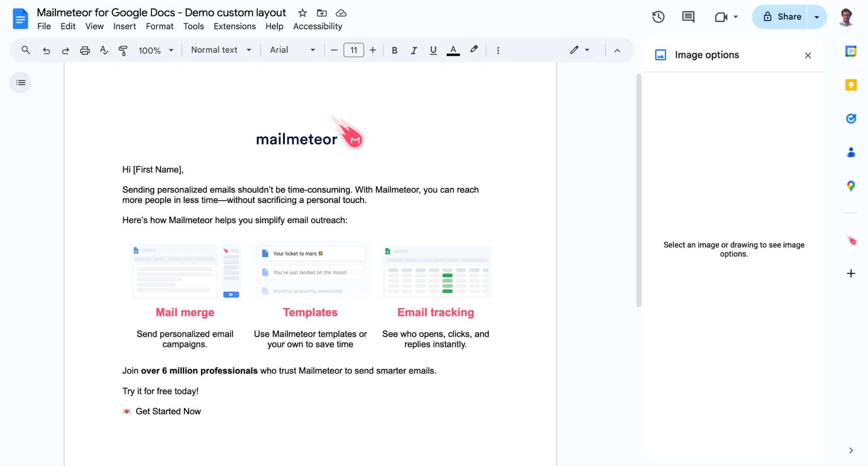
Task: Show the document outline
Action: (x=21, y=83)
